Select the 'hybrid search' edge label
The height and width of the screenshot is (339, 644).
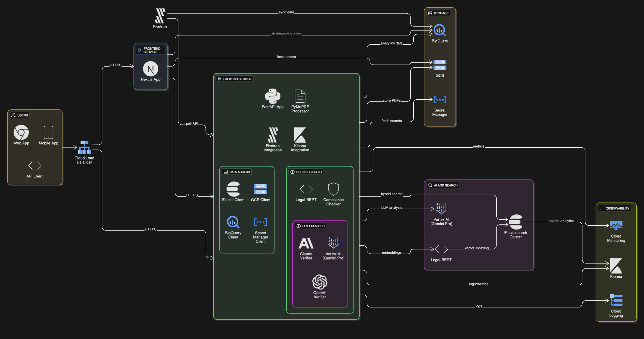[x=391, y=194]
